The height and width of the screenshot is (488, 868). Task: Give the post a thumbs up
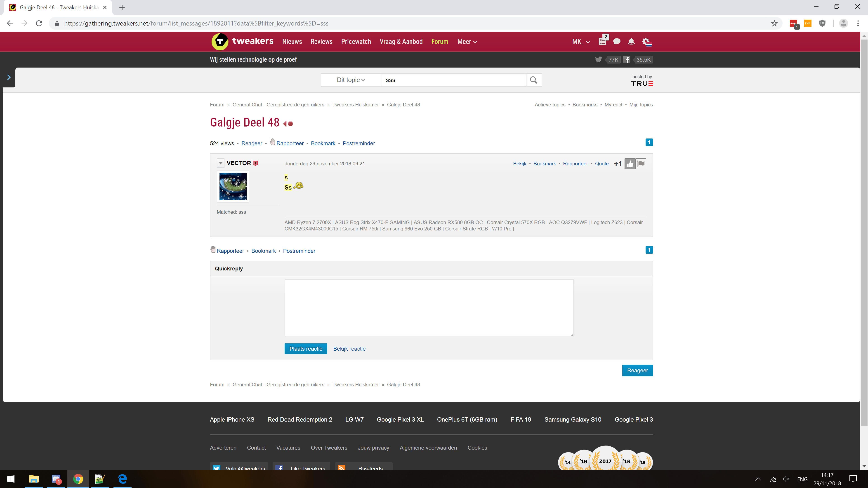point(630,164)
